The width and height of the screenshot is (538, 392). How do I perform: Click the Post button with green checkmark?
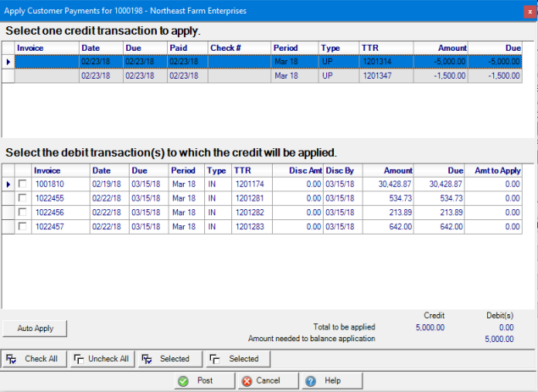[x=197, y=381]
